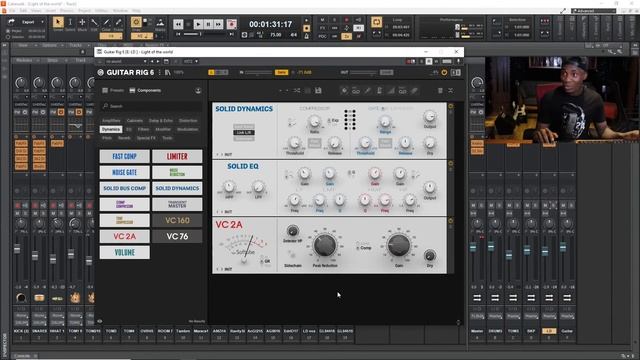Open the Guitar Rig 6 main menu dots
The image size is (640, 360).
click(160, 73)
